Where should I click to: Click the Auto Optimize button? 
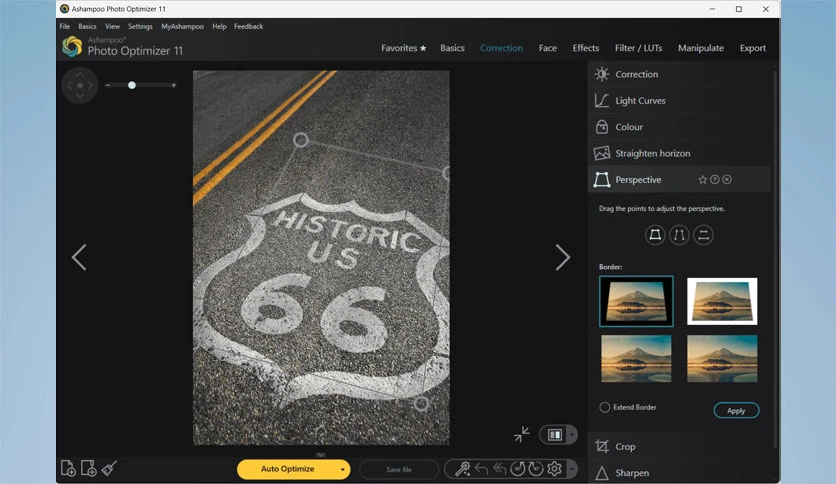pos(287,469)
